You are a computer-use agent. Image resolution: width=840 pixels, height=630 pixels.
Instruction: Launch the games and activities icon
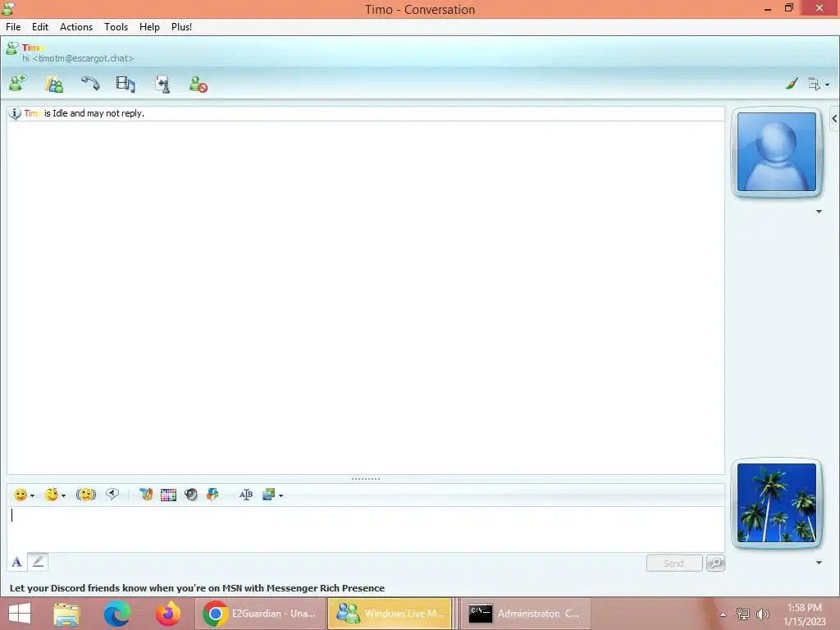(162, 84)
